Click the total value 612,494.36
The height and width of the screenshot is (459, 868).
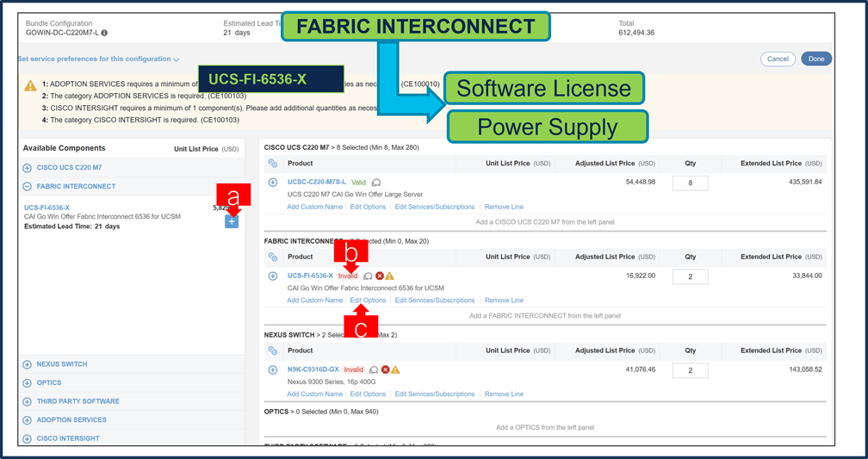click(x=636, y=33)
